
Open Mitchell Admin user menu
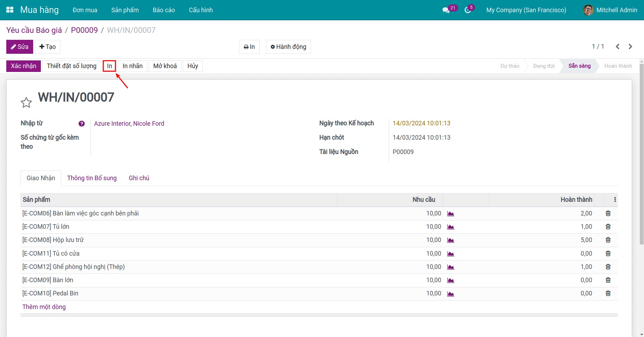click(610, 10)
